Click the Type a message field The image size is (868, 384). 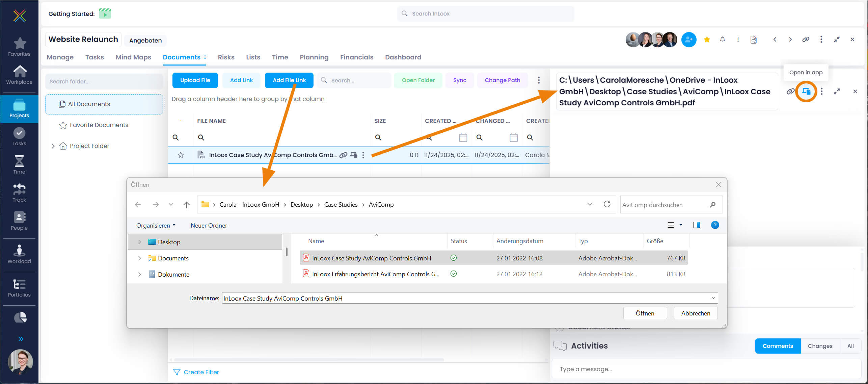(x=706, y=369)
